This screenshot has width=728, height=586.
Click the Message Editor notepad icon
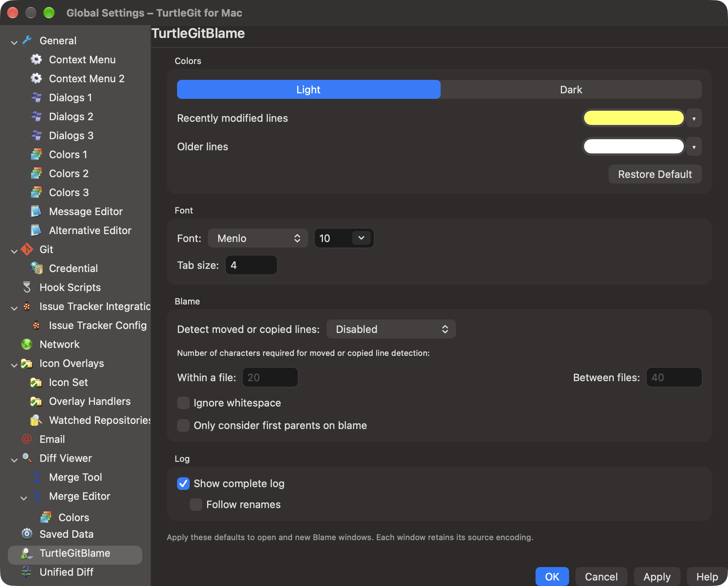[36, 212]
